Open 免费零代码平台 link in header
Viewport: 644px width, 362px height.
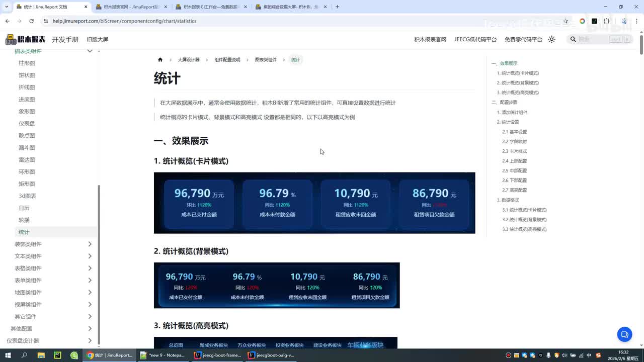523,39
